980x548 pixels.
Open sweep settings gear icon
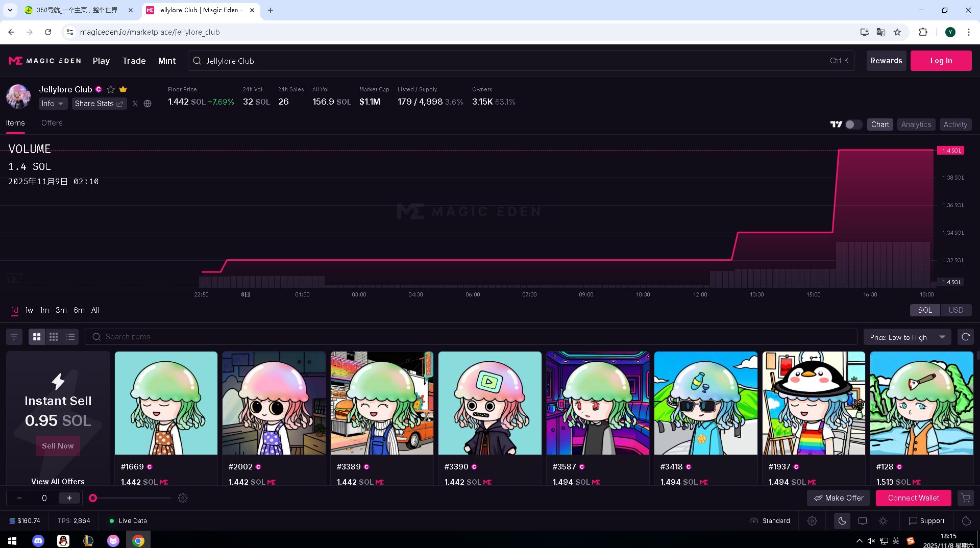(183, 498)
